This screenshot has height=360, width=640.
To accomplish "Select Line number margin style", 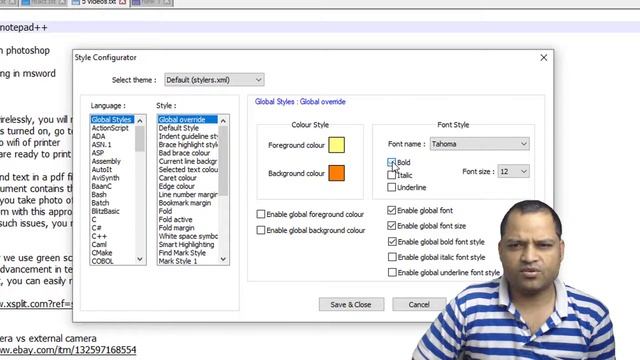I will coord(188,195).
